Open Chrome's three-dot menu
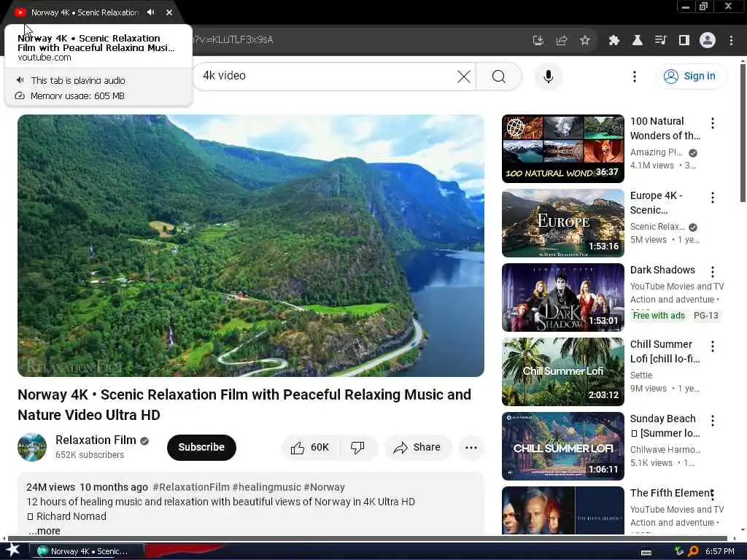 (x=731, y=40)
